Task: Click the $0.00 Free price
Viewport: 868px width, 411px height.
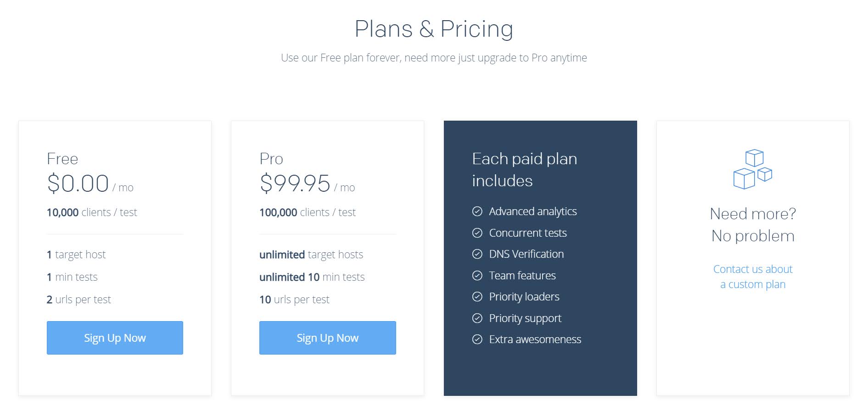Action: pos(78,183)
